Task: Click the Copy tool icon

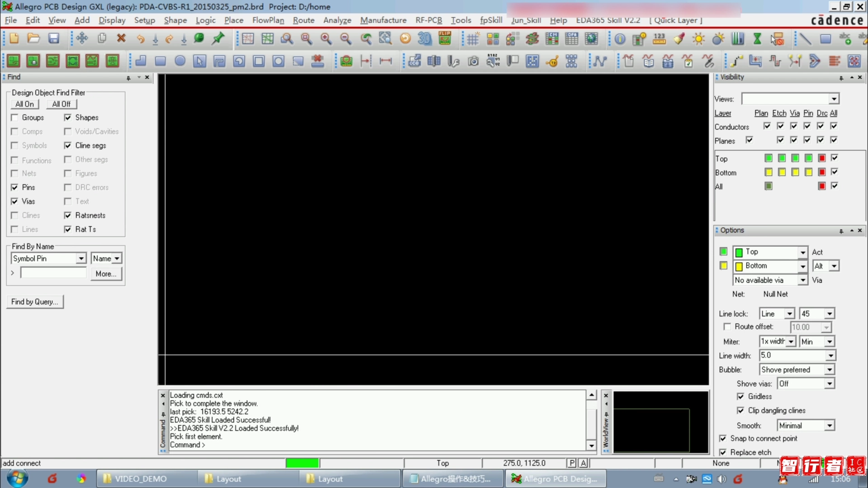Action: (x=102, y=38)
